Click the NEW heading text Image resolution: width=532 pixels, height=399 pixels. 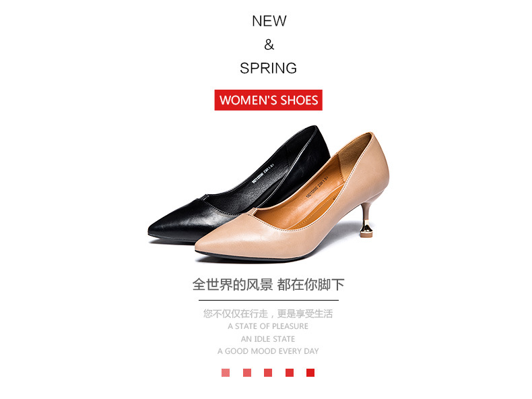point(269,21)
